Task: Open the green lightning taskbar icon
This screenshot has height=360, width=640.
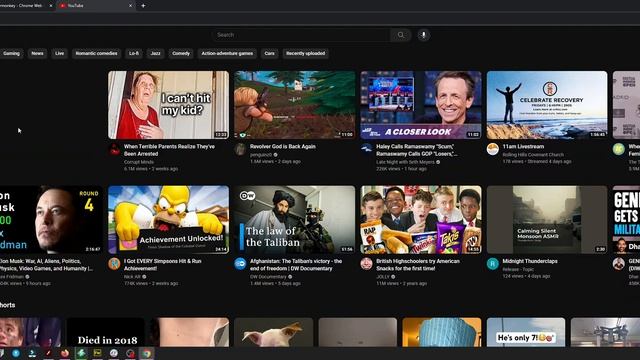Action: (81, 353)
